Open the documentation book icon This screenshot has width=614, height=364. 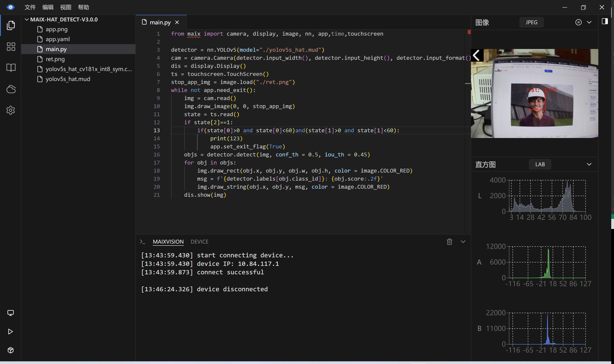tap(11, 67)
